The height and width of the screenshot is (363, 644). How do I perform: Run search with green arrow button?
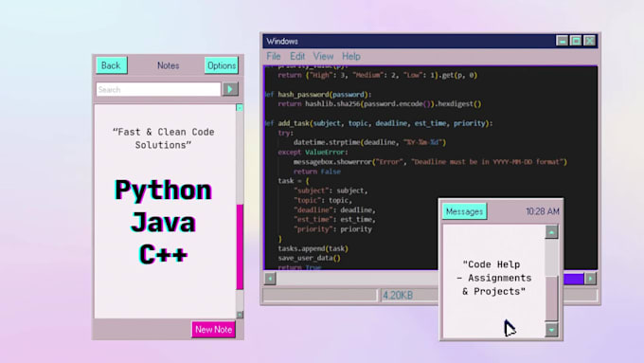coord(230,89)
